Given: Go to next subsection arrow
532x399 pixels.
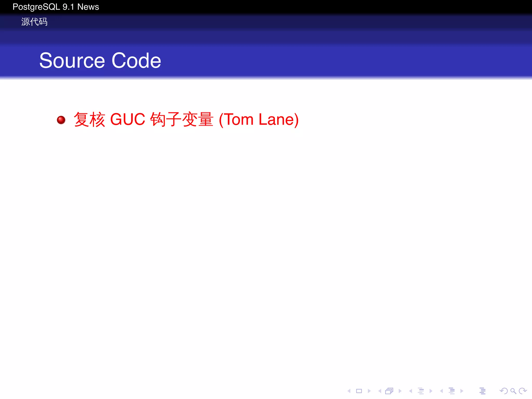Looking at the screenshot, I should pyautogui.click(x=431, y=391).
